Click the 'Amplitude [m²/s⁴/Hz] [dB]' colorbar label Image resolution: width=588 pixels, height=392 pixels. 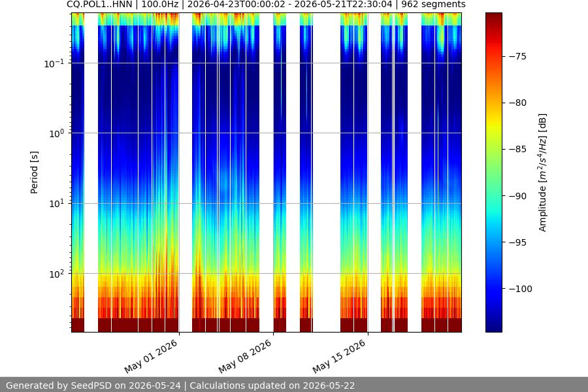click(x=543, y=172)
